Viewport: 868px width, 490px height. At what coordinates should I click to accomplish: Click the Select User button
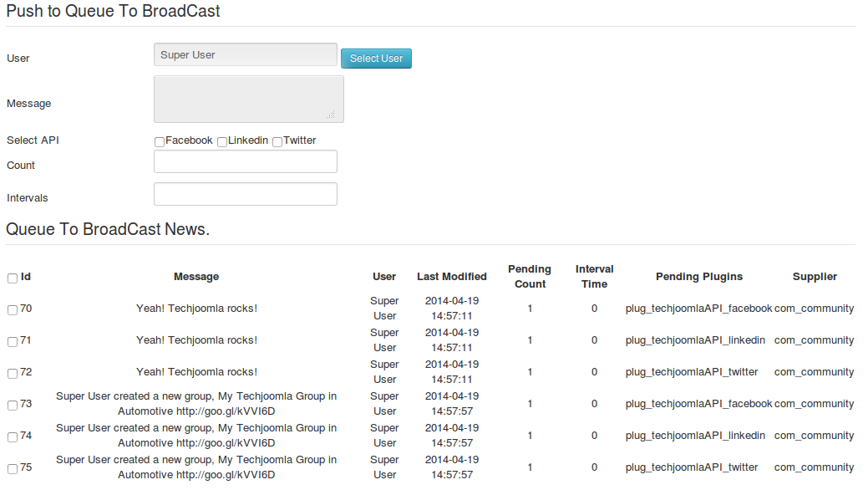[x=376, y=59]
